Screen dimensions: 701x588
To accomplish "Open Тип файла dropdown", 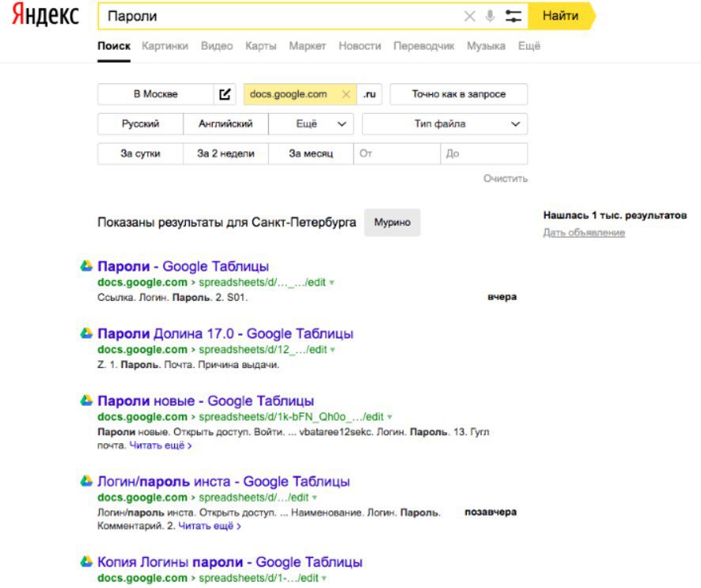I will [445, 124].
